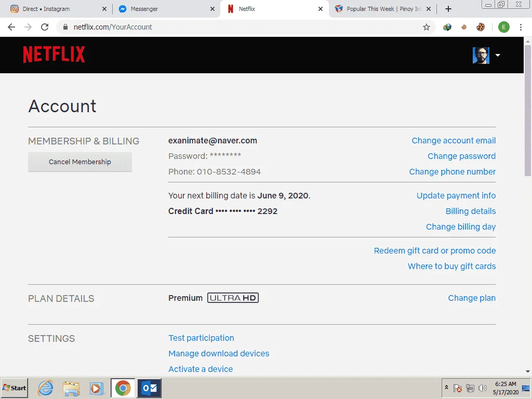Show hidden system tray icons
Image resolution: width=532 pixels, height=399 pixels.
pos(446,388)
